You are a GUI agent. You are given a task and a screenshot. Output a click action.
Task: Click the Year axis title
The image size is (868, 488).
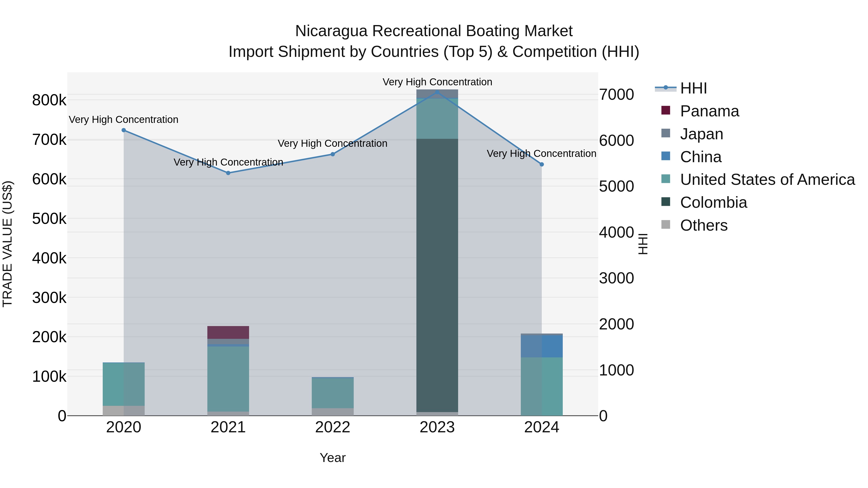332,458
